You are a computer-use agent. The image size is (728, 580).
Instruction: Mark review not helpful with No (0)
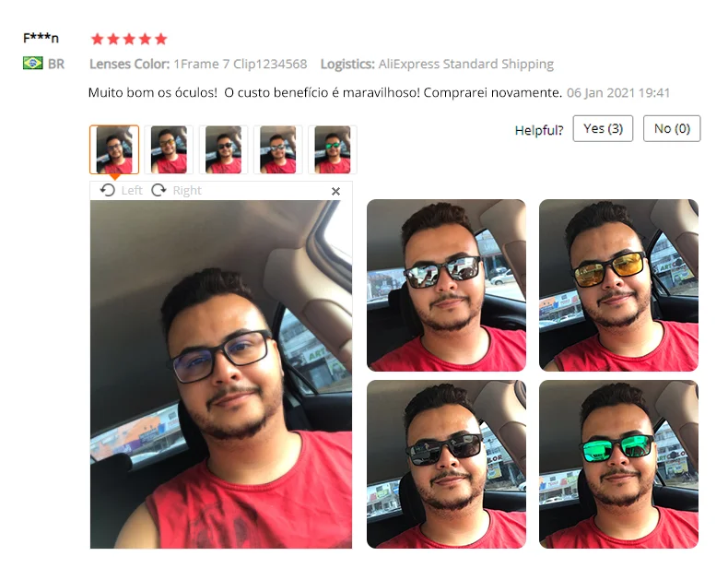point(672,128)
